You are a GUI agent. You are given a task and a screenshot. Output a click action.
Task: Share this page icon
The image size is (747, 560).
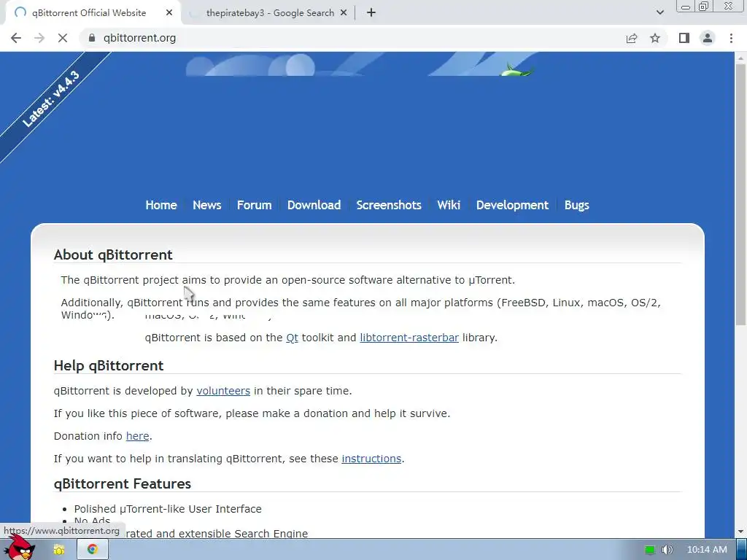(632, 38)
